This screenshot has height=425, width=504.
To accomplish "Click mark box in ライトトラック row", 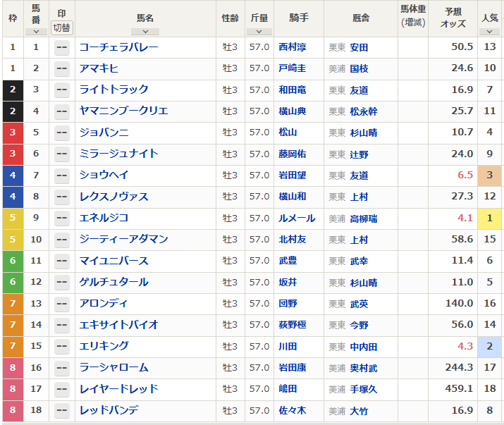I will [x=62, y=90].
